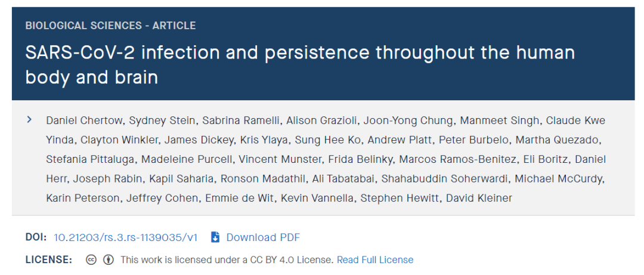Click the Download PDF link
Viewport: 644px width, 275px height.
[263, 237]
